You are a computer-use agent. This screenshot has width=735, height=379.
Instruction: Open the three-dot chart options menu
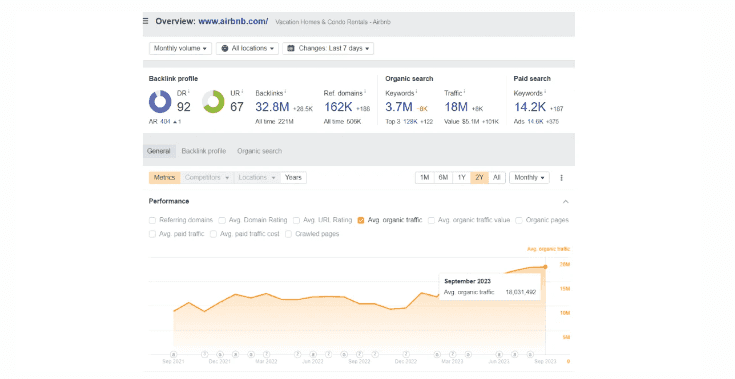[x=561, y=178]
